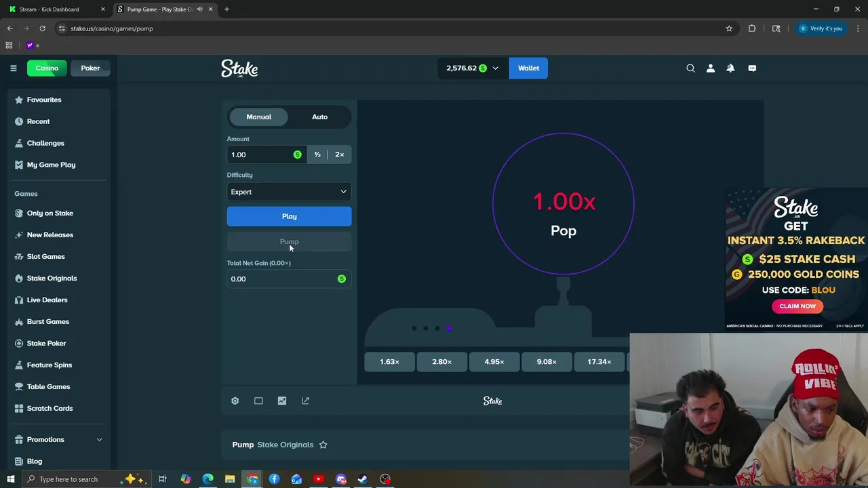View site information icon in address bar
Viewport: 868px width, 488px height.
62,28
